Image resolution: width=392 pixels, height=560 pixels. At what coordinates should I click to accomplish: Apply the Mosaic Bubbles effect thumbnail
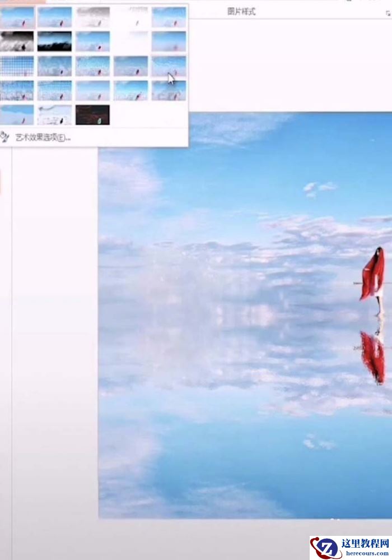click(x=130, y=66)
